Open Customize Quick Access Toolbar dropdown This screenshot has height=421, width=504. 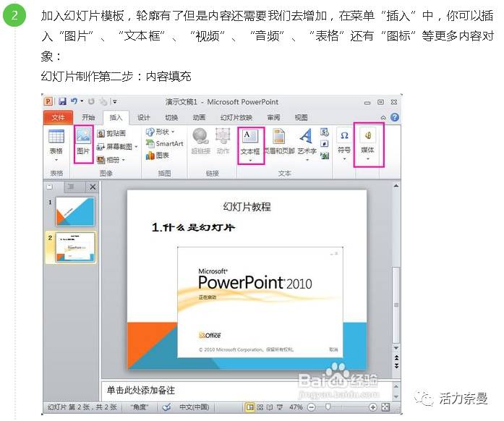click(x=114, y=101)
